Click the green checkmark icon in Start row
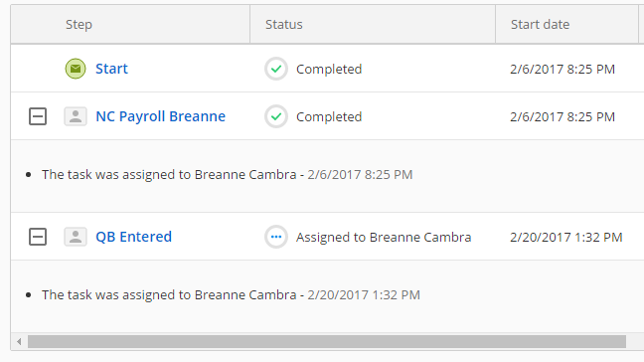Viewport: 644px width, 362px height. pyautogui.click(x=276, y=69)
